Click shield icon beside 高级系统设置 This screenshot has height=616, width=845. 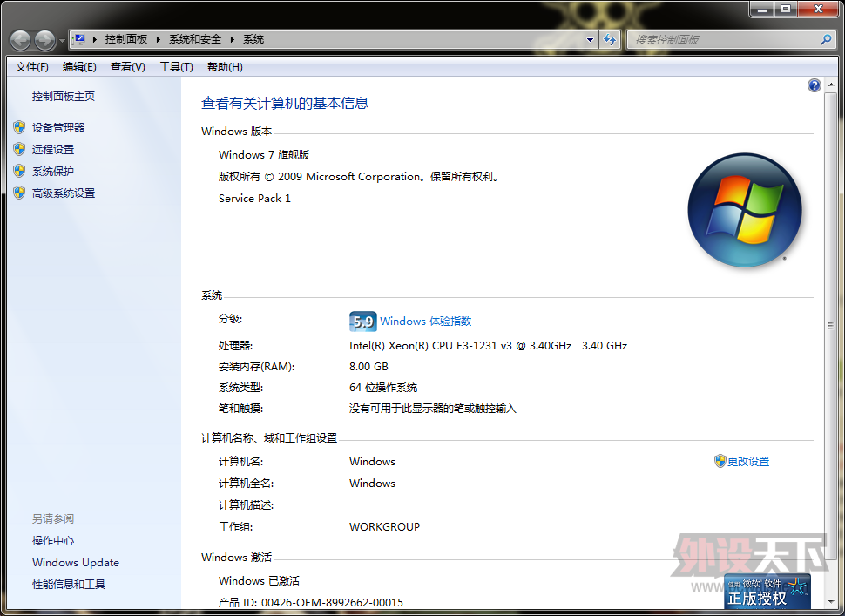tap(19, 193)
